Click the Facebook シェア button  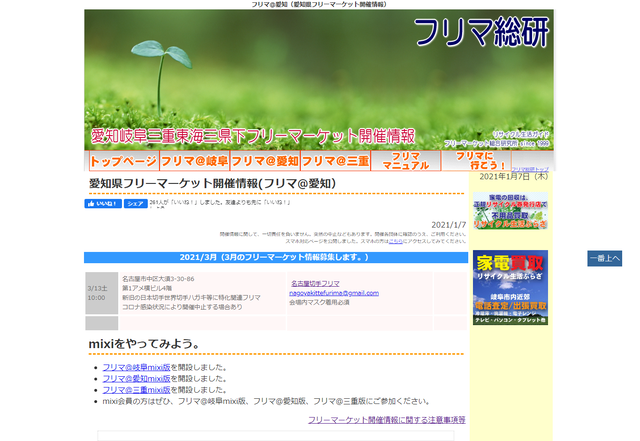(136, 203)
